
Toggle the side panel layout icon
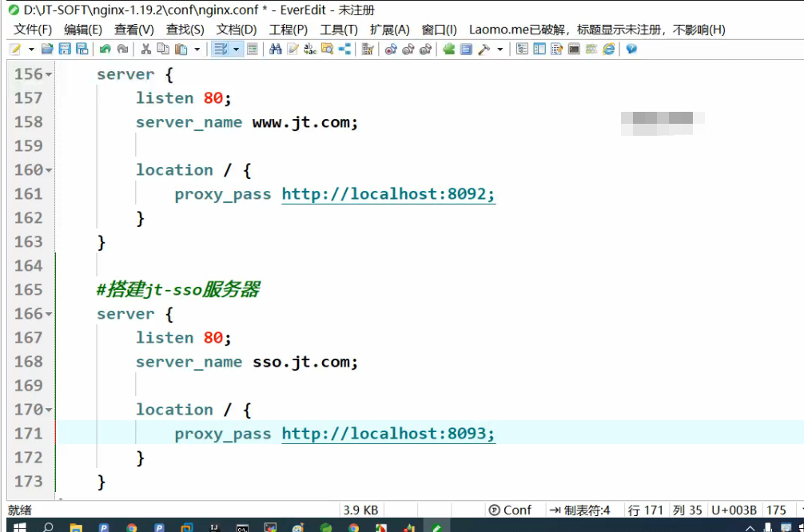coord(539,50)
